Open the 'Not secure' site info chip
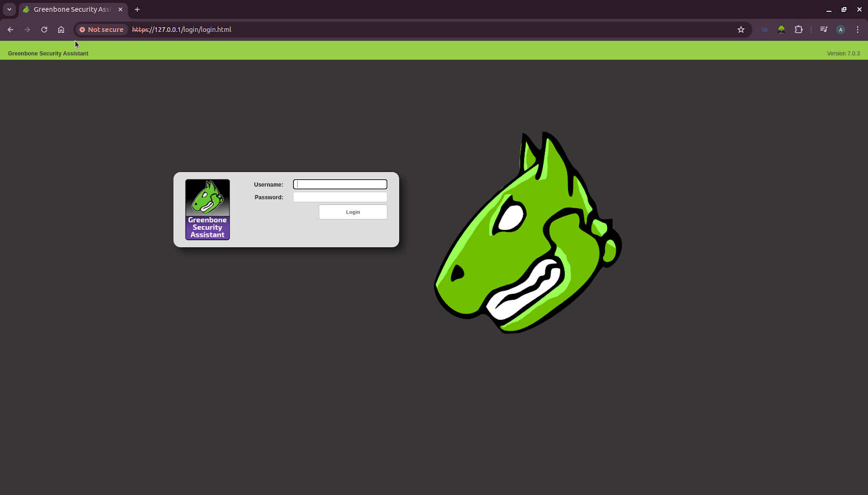Viewport: 868px width, 495px height. 101,30
